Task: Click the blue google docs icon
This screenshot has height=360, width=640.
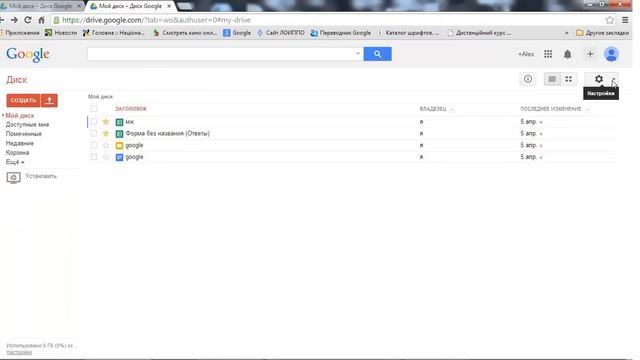Action: pyautogui.click(x=119, y=158)
